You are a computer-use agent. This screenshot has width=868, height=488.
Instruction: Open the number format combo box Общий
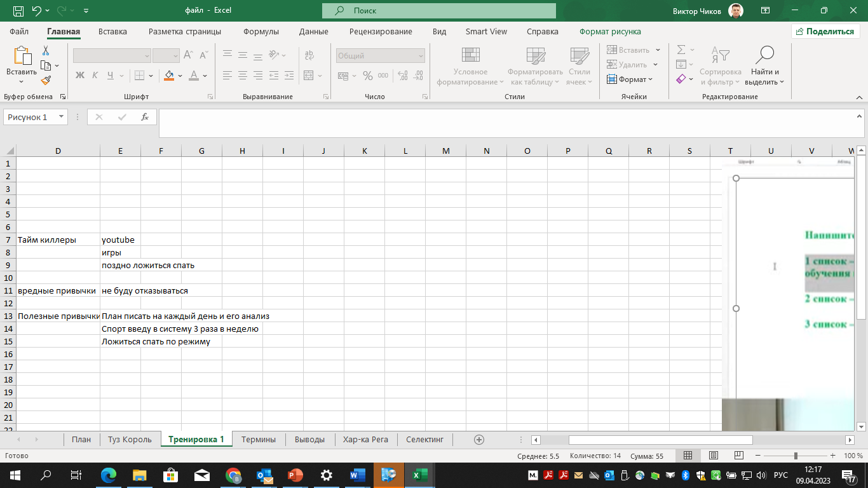point(380,56)
